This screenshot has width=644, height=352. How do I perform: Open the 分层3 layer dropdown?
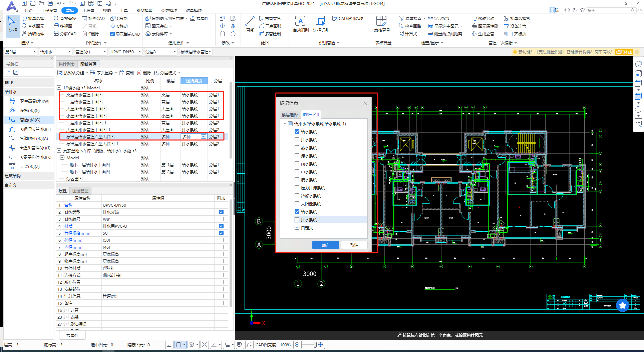(x=160, y=52)
